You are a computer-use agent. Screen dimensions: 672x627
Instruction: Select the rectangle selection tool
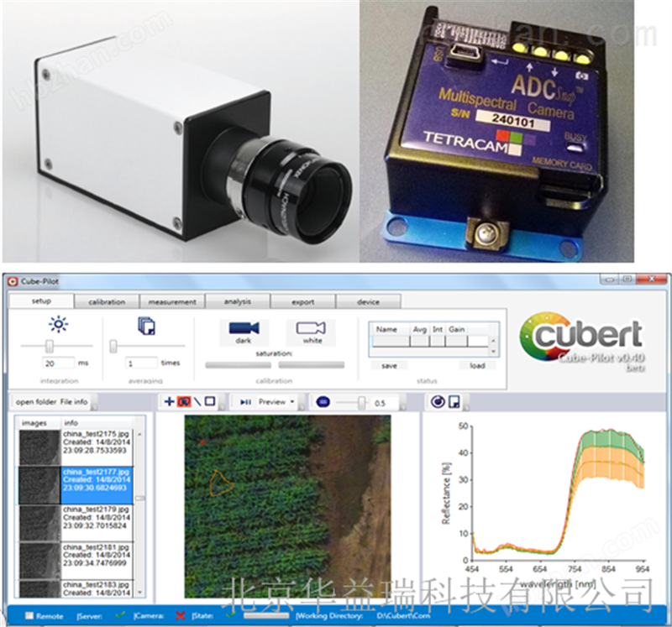click(x=211, y=402)
